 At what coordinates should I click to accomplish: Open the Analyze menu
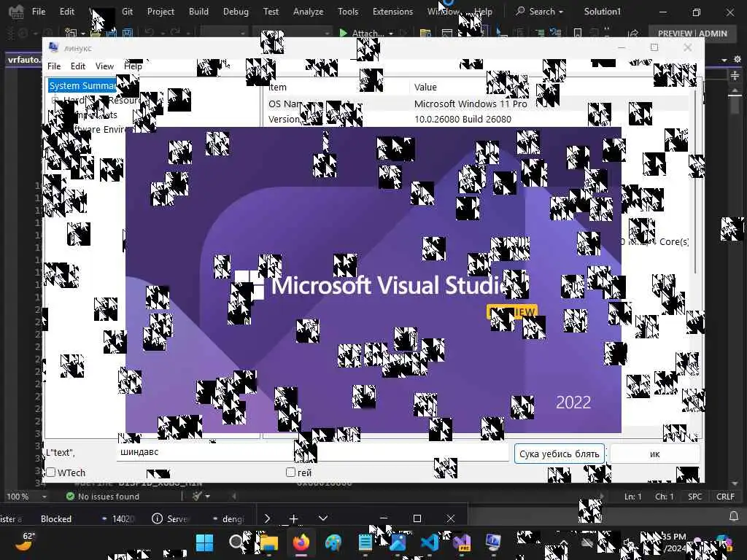tap(309, 12)
